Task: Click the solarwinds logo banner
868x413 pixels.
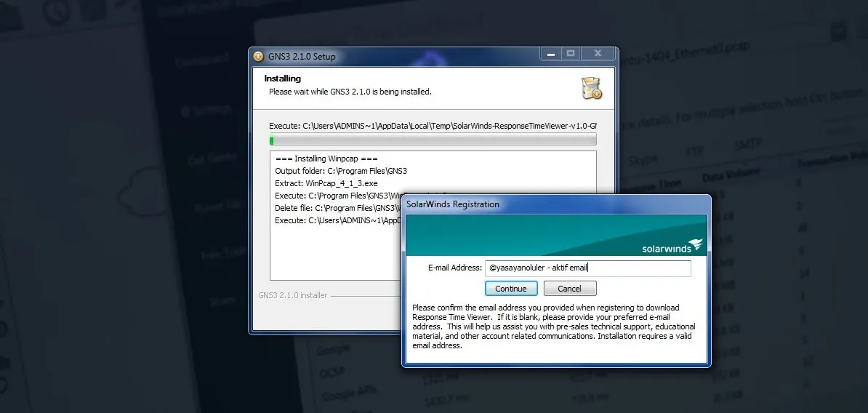Action: (556, 236)
